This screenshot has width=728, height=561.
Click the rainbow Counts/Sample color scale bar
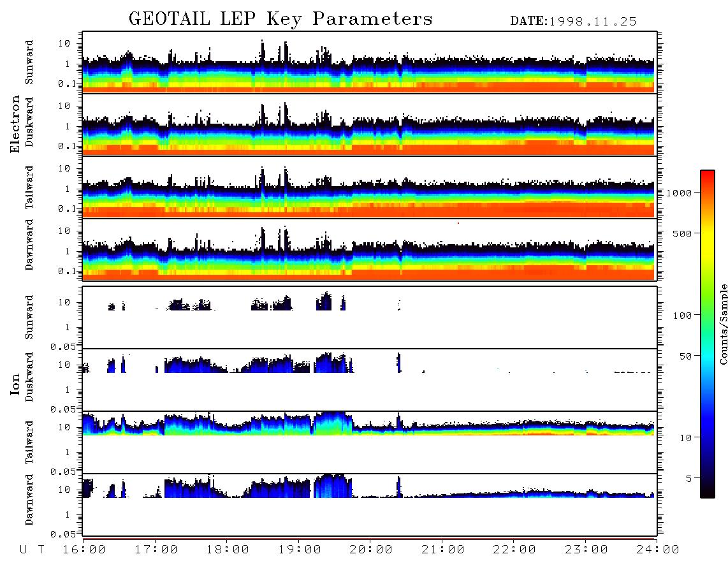708,334
